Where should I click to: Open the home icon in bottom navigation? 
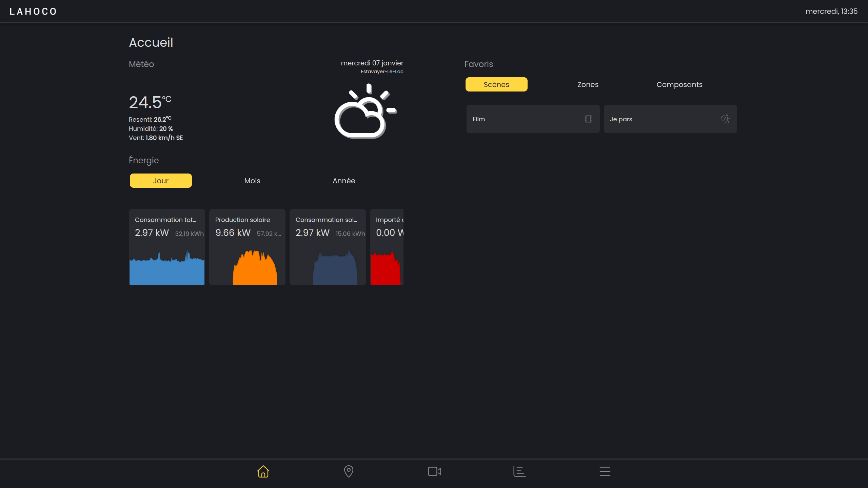click(263, 471)
